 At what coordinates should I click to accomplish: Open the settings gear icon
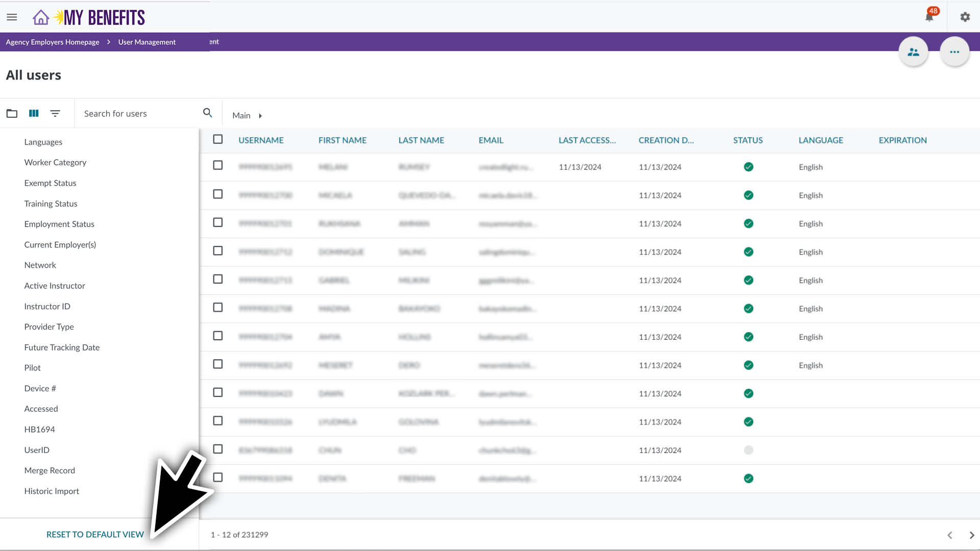point(965,17)
